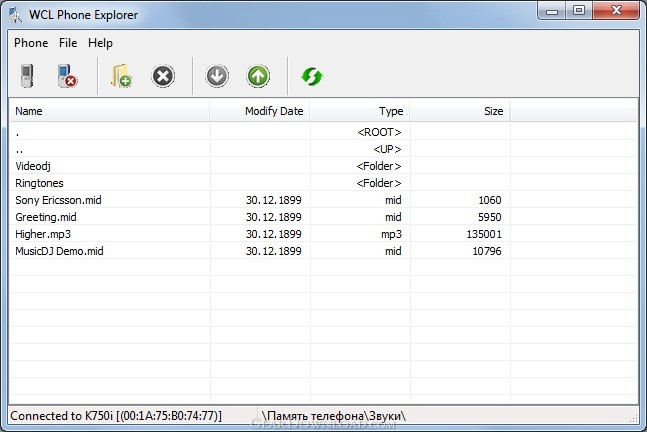Click the download arrow icon

point(217,76)
